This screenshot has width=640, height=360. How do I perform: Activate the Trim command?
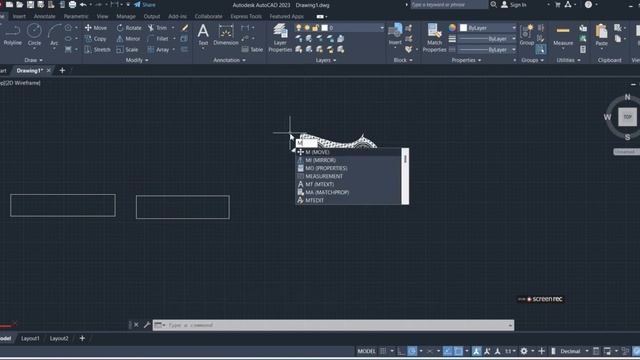coord(158,28)
